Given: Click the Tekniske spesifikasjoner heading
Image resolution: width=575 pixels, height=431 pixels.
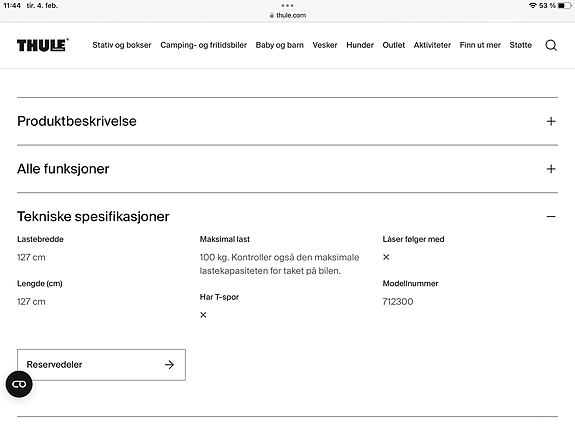Looking at the screenshot, I should coord(93,216).
